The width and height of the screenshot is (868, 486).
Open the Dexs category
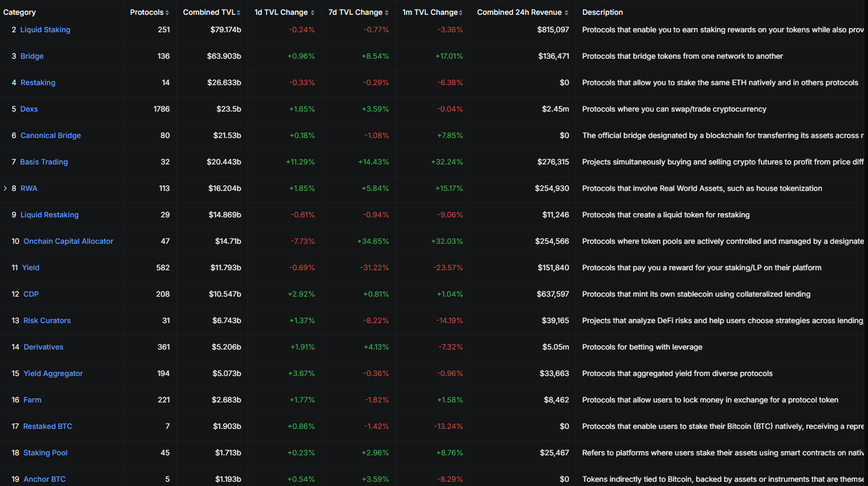(x=29, y=109)
